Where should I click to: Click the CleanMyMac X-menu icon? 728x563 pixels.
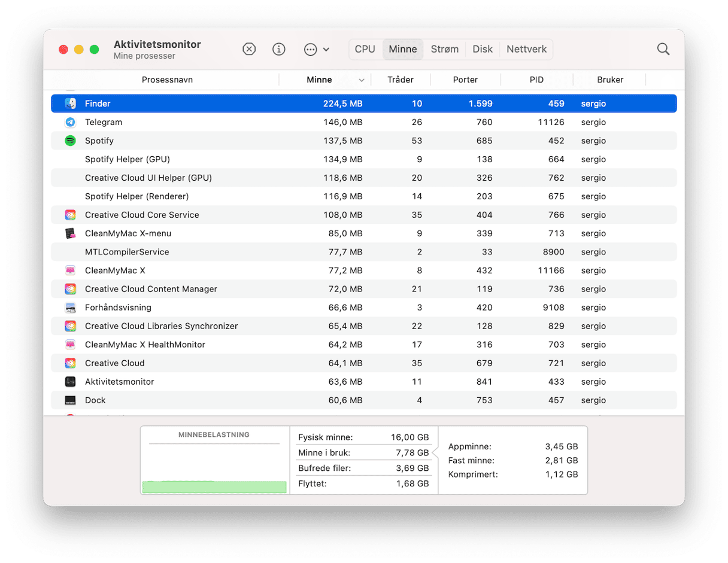tap(71, 233)
